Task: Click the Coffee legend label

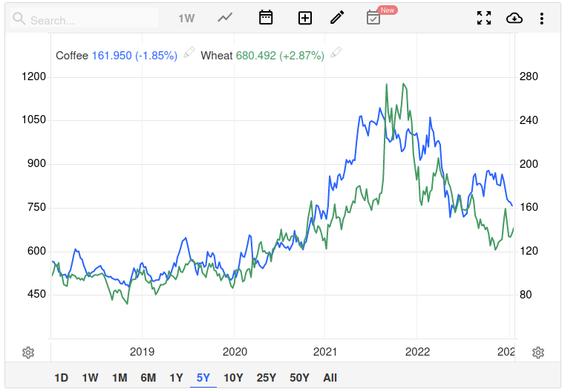Action: pos(72,55)
